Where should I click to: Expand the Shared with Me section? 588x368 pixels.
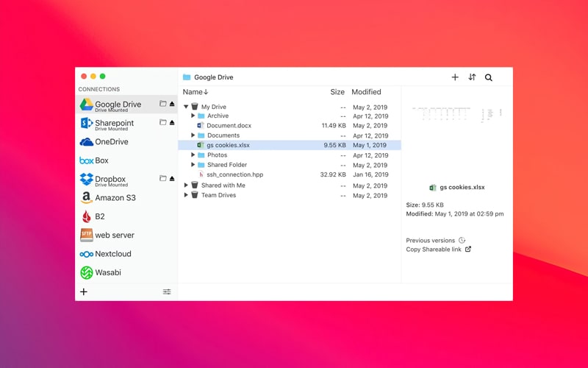point(187,185)
